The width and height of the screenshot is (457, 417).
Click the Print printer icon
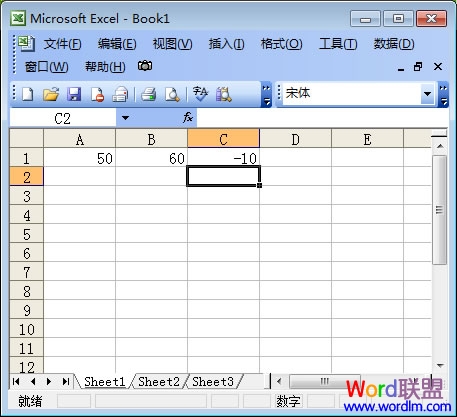point(148,94)
